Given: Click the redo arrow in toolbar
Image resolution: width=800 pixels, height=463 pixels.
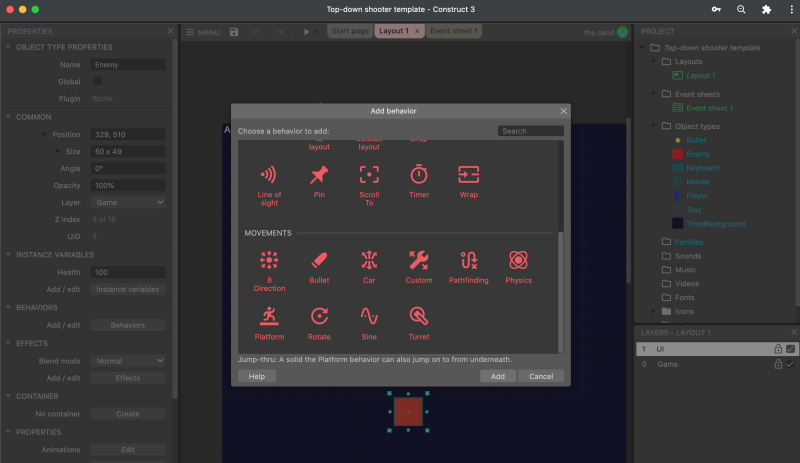Looking at the screenshot, I should pyautogui.click(x=279, y=32).
